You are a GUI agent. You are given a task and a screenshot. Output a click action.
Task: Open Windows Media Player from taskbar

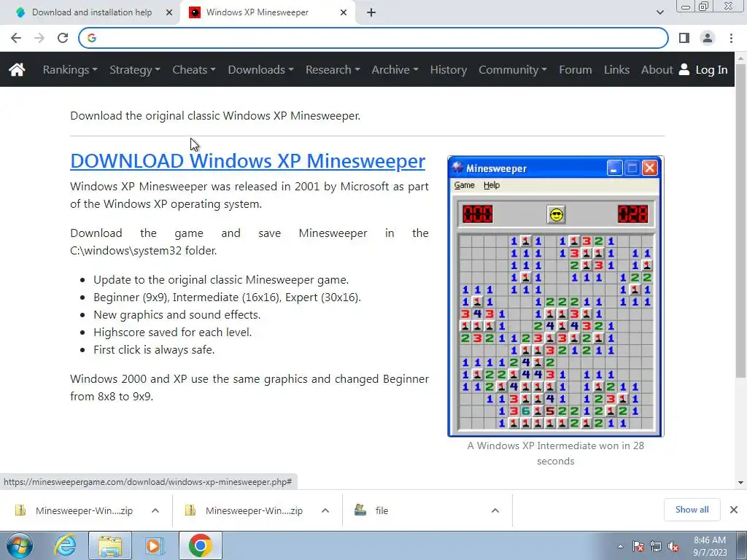coord(154,545)
